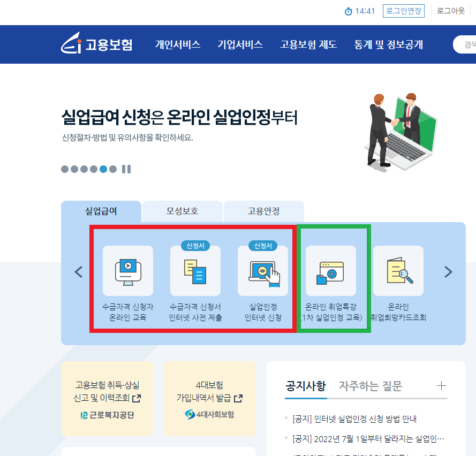Switch to the 고용안정 tab
The width and height of the screenshot is (476, 456).
pyautogui.click(x=263, y=211)
